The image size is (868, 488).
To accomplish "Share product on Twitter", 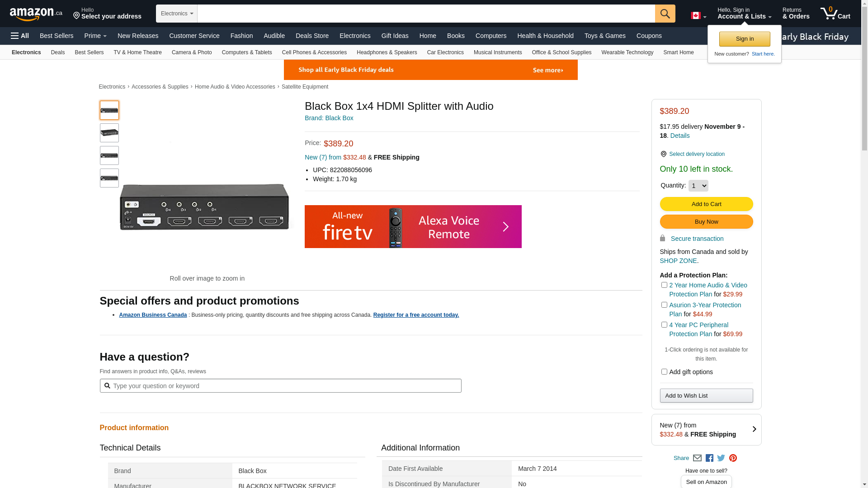I will tap(721, 458).
